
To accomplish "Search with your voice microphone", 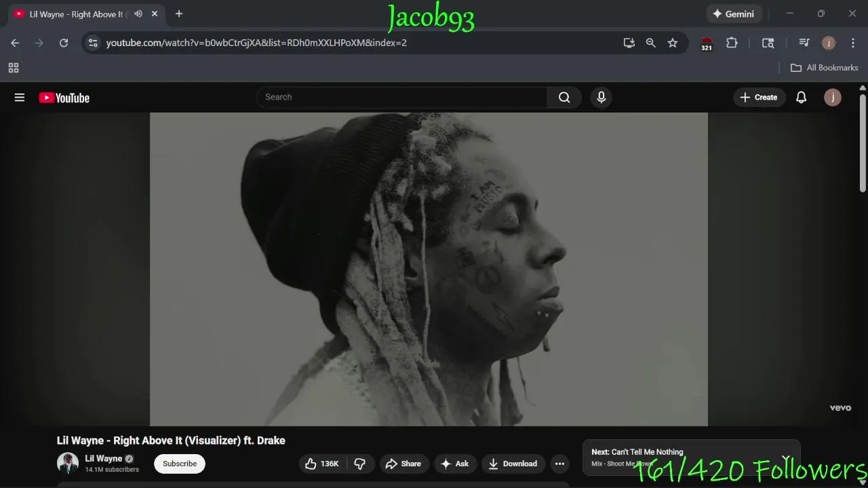I will [x=601, y=97].
